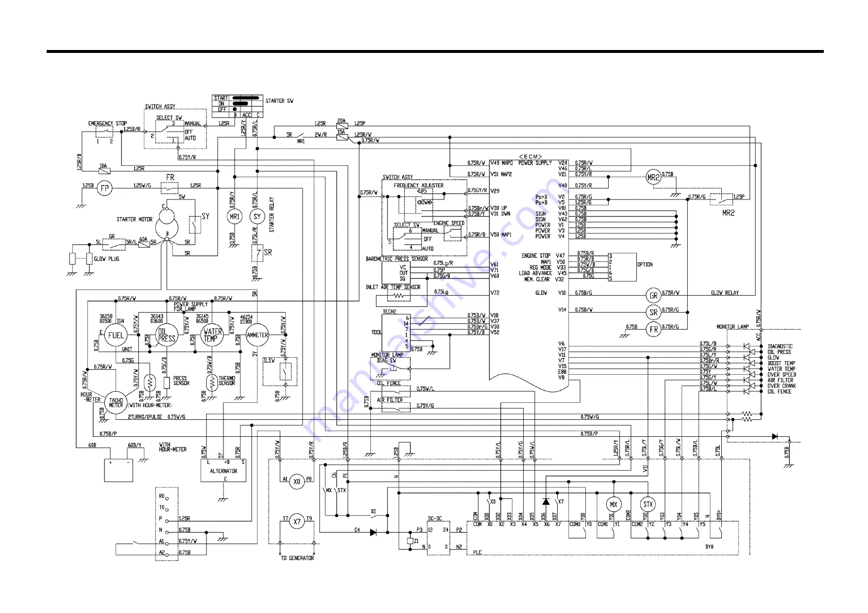Select the DC-DC converter block
The width and height of the screenshot is (868, 613).
438,538
